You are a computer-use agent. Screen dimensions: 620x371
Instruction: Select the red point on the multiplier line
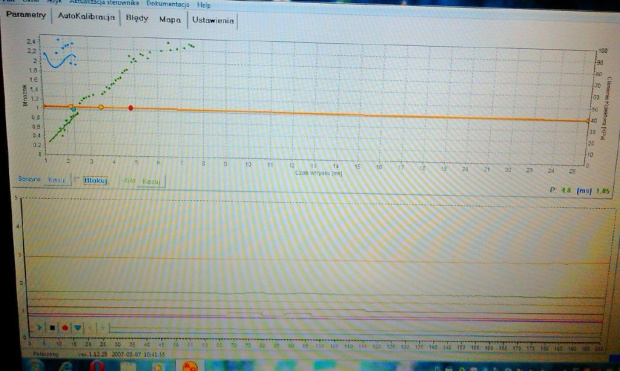click(x=131, y=108)
